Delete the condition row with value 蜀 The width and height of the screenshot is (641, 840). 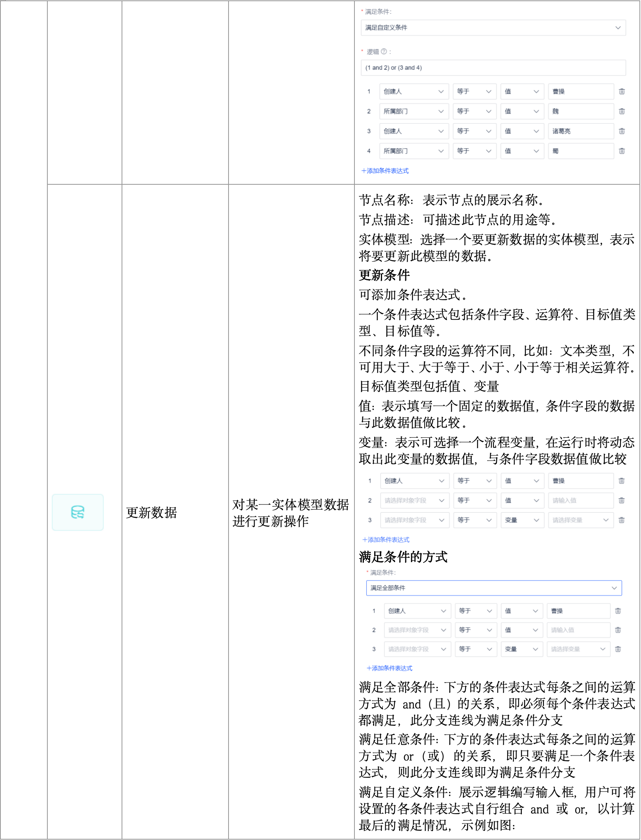pyautogui.click(x=622, y=151)
